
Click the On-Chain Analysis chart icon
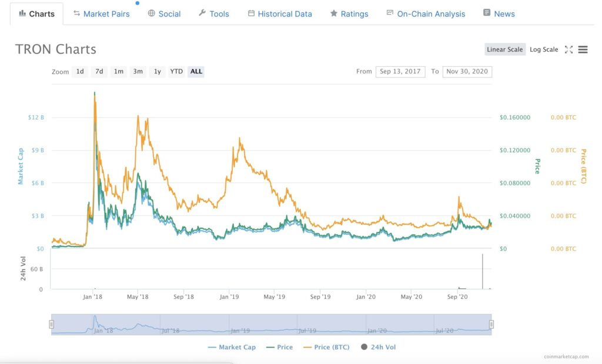(x=390, y=13)
